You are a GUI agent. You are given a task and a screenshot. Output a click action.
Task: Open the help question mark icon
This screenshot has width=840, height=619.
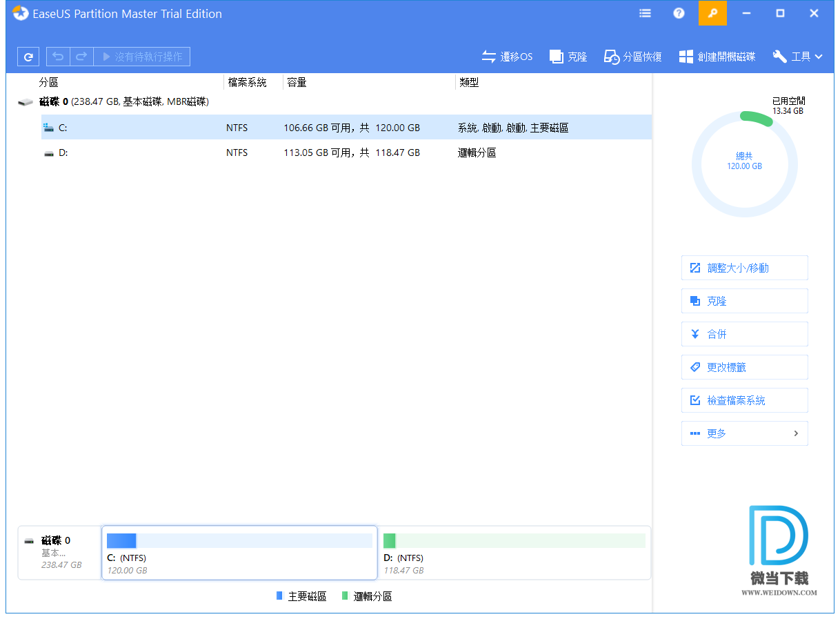pos(679,13)
